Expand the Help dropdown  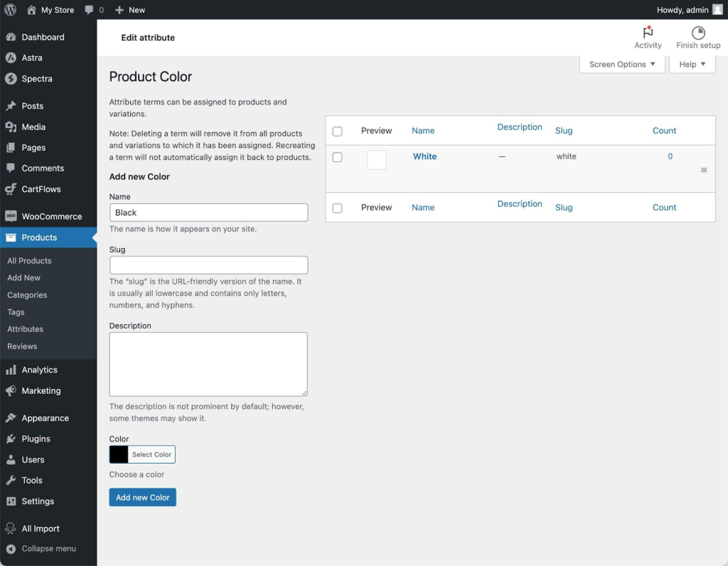click(x=692, y=64)
